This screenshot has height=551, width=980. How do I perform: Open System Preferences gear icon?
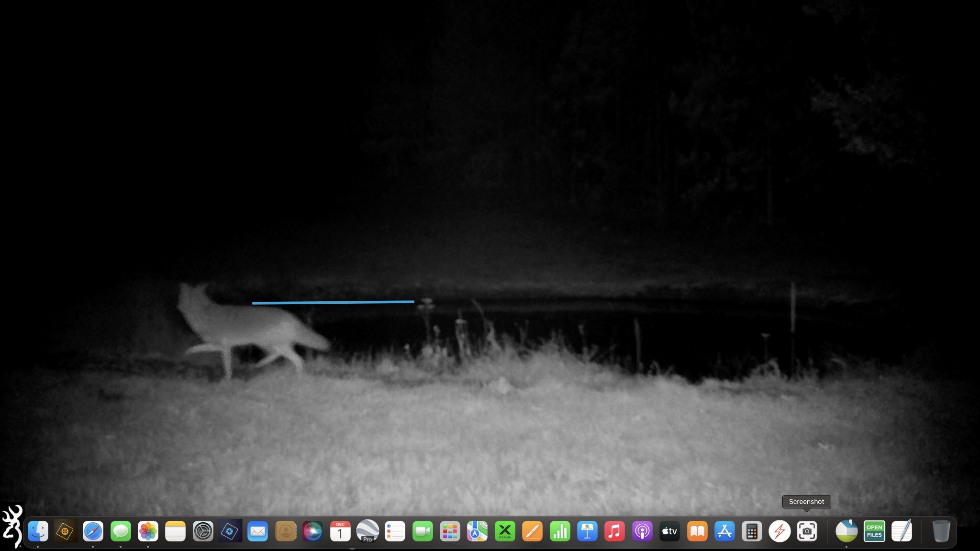(203, 531)
